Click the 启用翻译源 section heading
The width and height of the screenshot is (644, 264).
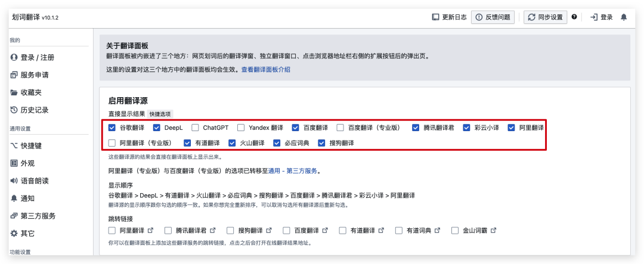click(x=128, y=100)
